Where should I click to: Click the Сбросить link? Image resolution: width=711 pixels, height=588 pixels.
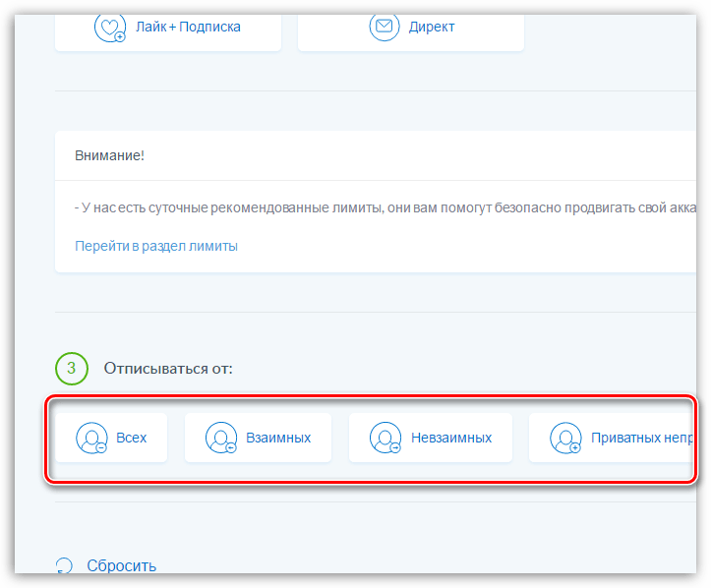122,565
